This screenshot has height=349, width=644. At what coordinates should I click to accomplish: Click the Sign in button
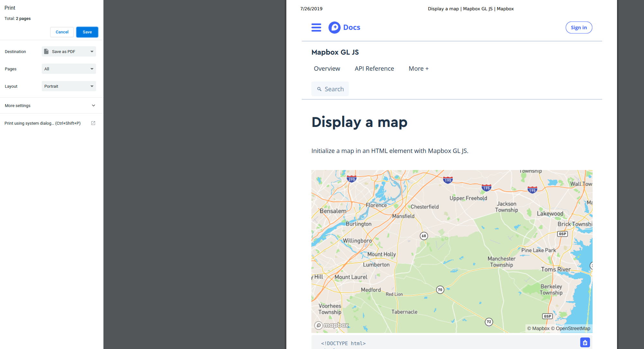point(579,27)
